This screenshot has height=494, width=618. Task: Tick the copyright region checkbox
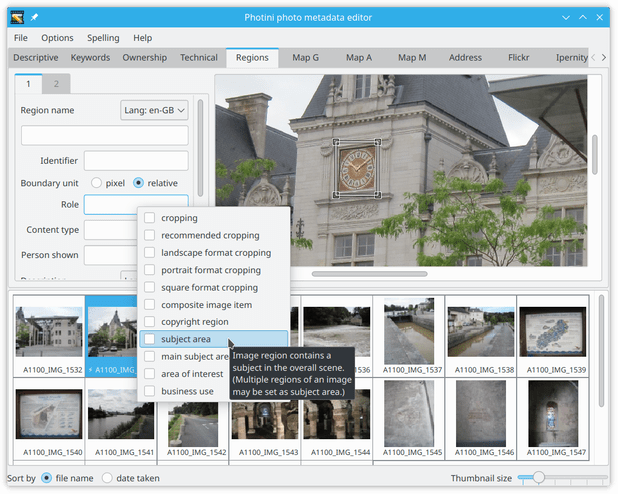[149, 321]
